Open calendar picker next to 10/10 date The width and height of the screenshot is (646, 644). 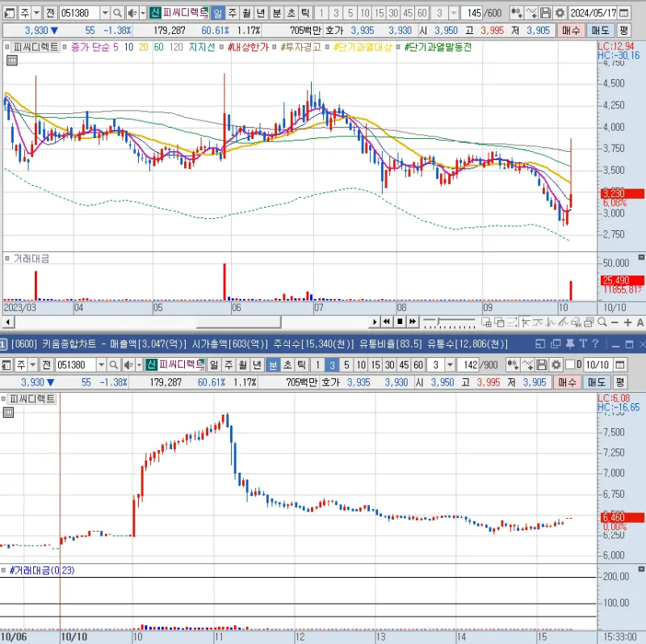coord(620,365)
